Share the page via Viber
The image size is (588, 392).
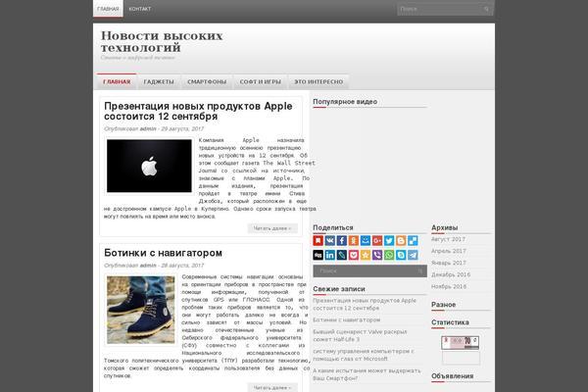(377, 255)
